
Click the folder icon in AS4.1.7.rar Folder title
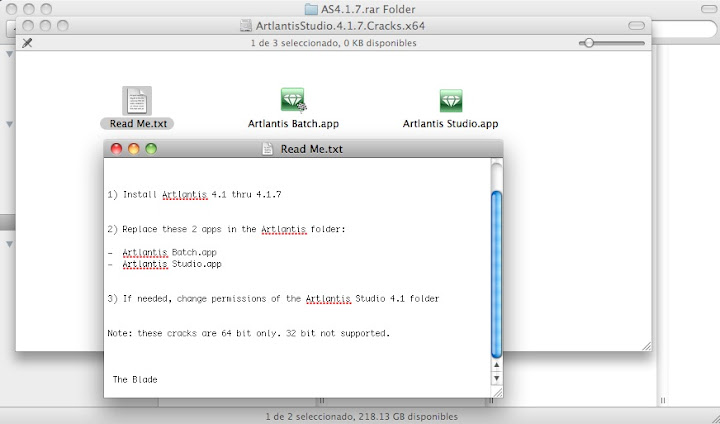(x=311, y=9)
